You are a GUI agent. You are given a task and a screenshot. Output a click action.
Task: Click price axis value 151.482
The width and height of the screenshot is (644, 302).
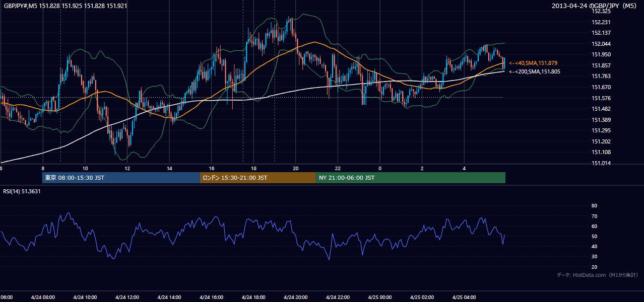click(x=601, y=109)
